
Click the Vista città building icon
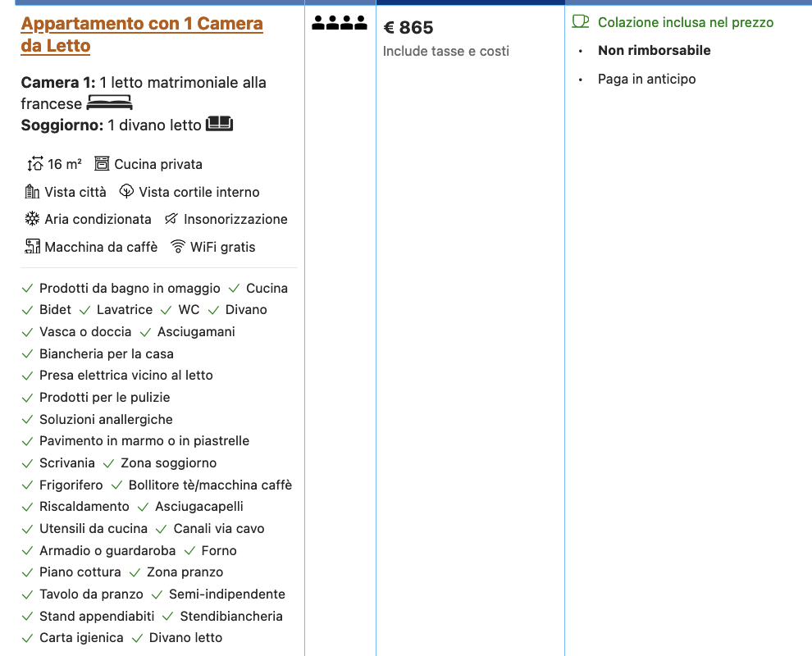[32, 192]
